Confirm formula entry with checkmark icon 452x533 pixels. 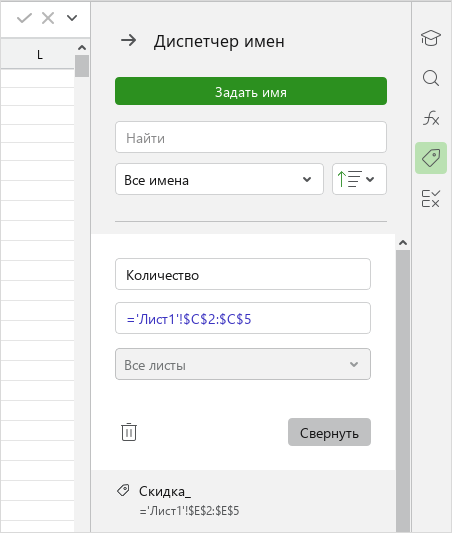(x=24, y=18)
